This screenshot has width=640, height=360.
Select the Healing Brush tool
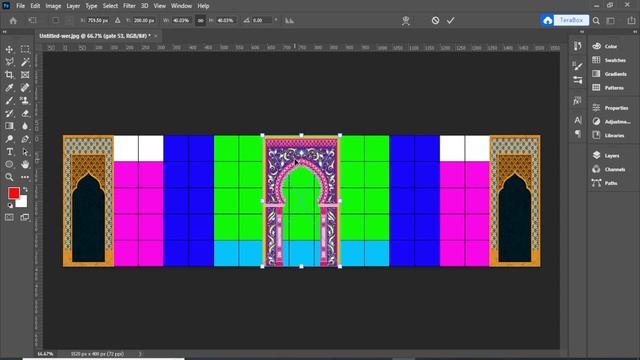[x=25, y=87]
